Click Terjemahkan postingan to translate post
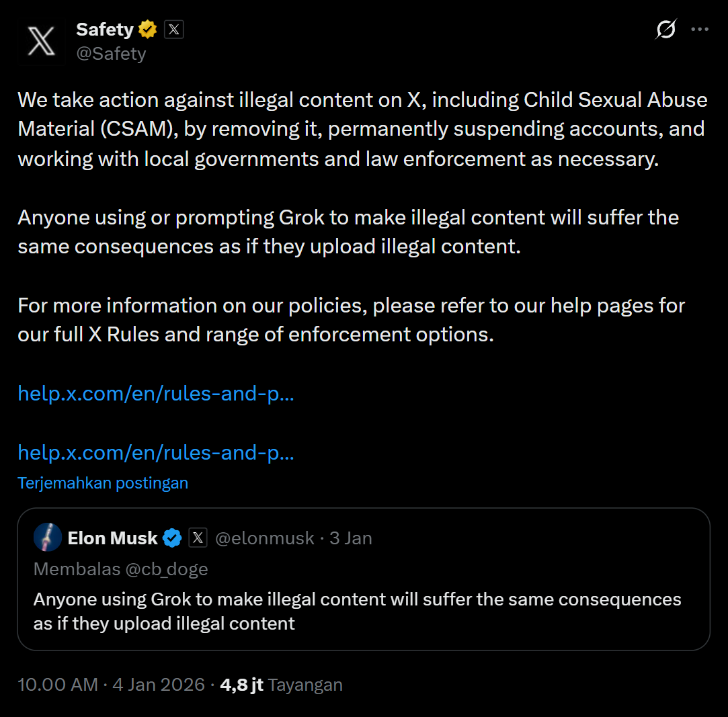 (103, 483)
